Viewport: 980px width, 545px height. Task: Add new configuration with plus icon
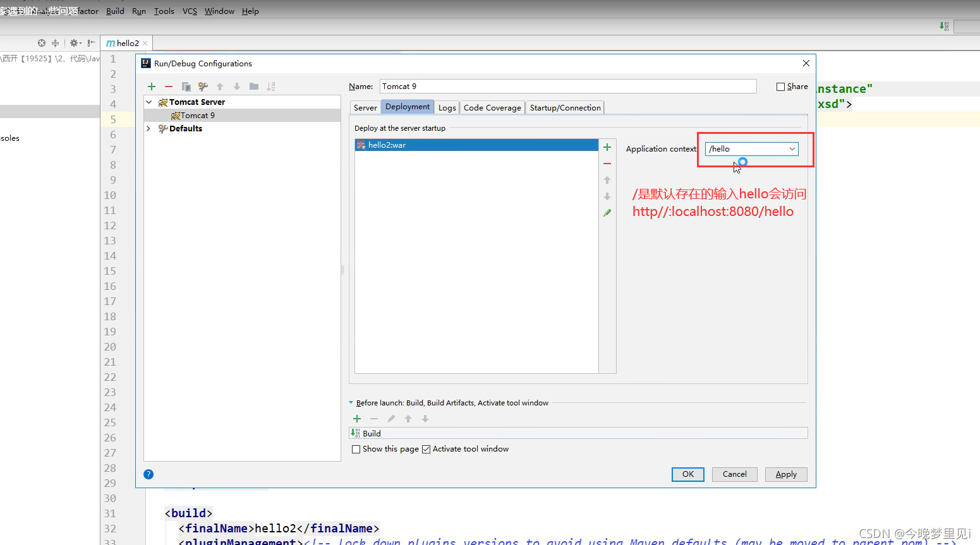[152, 87]
